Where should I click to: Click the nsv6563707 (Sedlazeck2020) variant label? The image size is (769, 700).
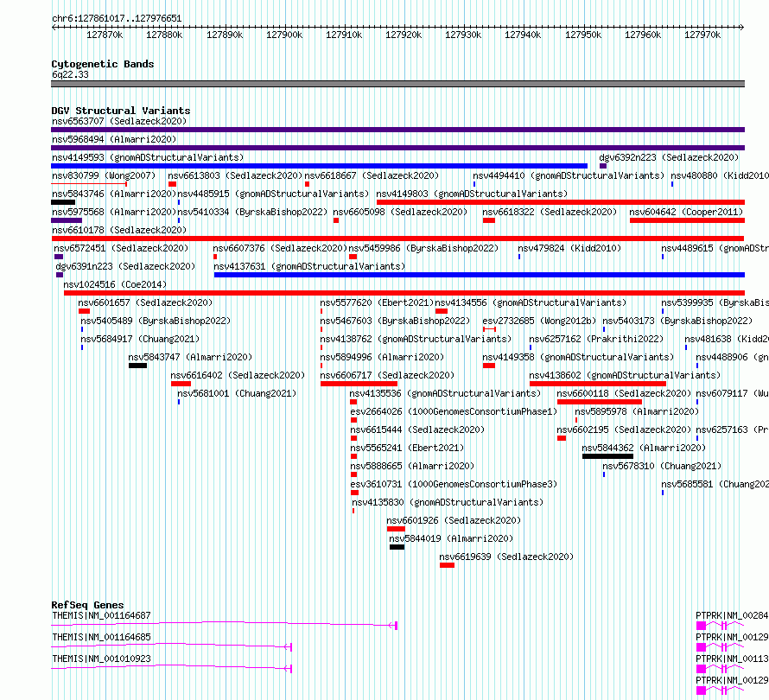[119, 121]
